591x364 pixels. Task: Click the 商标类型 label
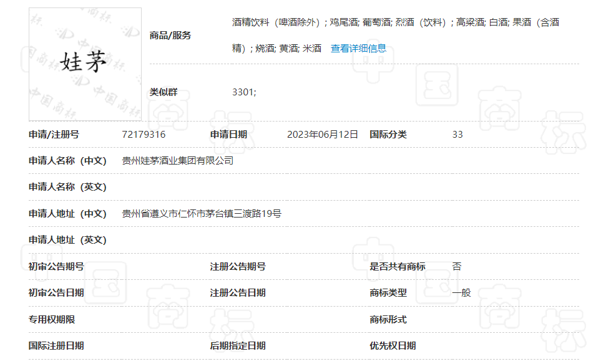(x=388, y=293)
